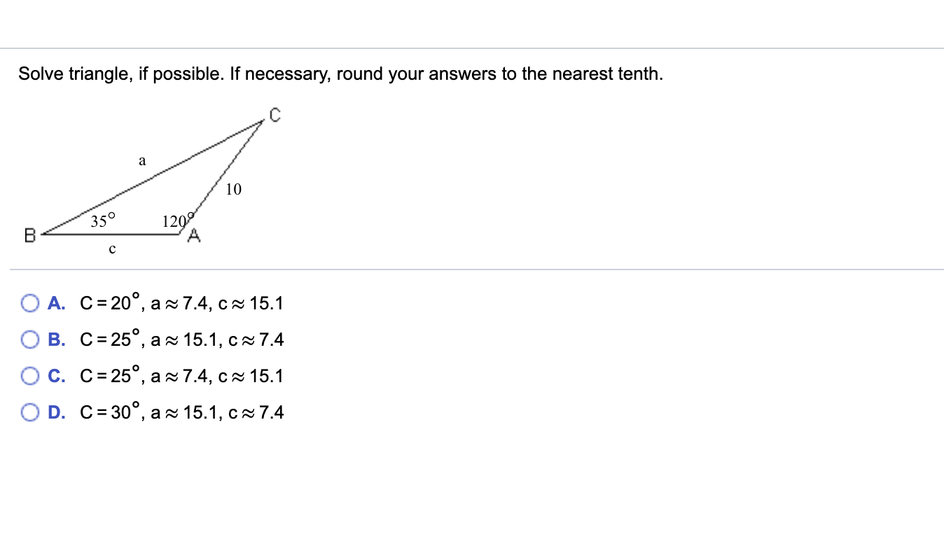Click the side label a on the triangle

142,160
